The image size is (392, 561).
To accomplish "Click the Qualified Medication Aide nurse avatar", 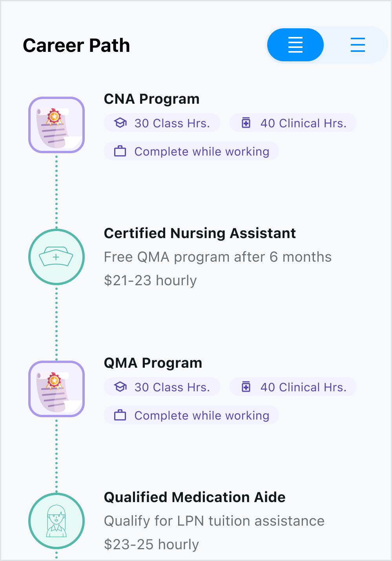I will click(57, 521).
